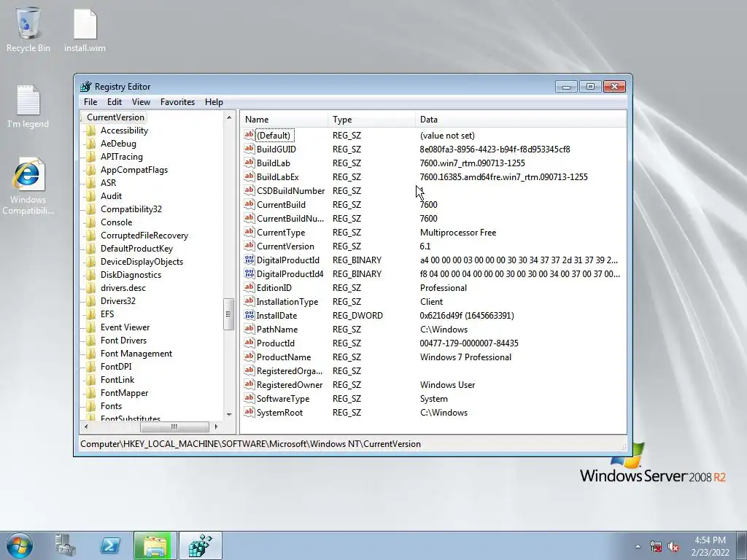Click the DigitalProductId4 binary value icon
The width and height of the screenshot is (747, 560).
click(249, 274)
